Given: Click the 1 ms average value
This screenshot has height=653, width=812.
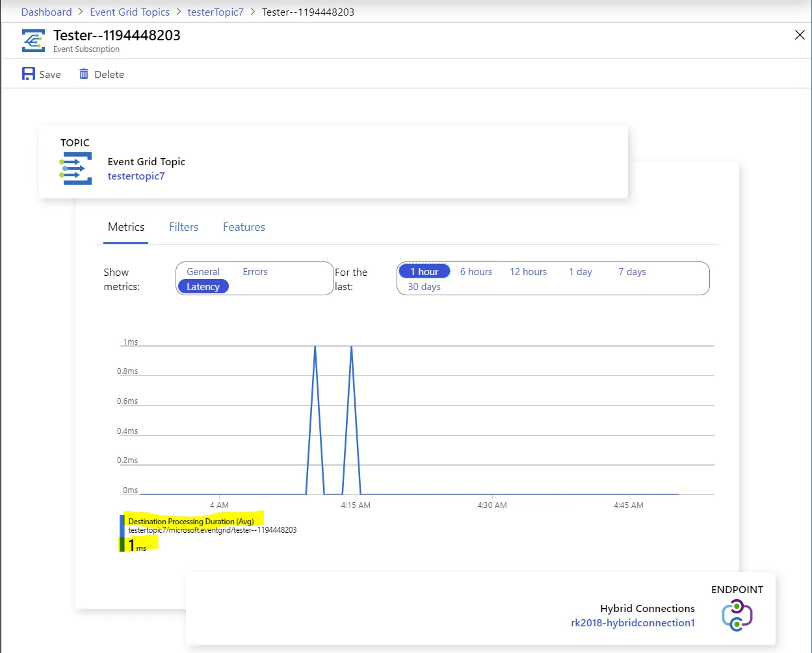Looking at the screenshot, I should click(x=137, y=546).
